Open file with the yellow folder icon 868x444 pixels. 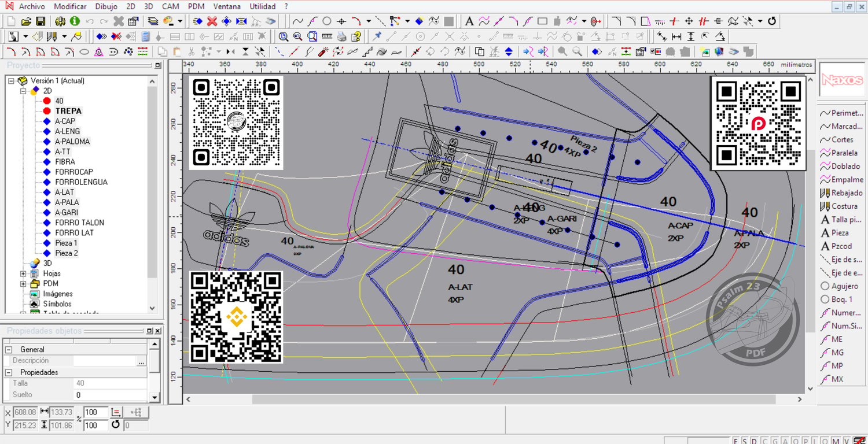[26, 21]
